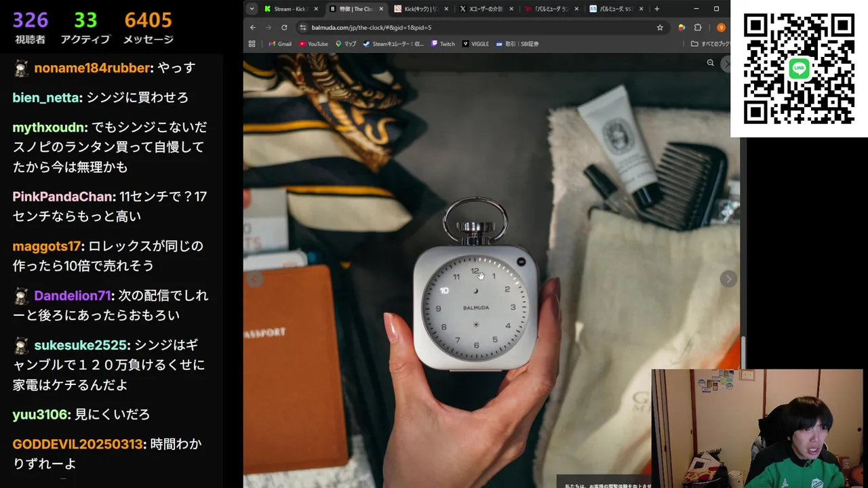Open the 取引 | SBI証券 bookmark

517,43
